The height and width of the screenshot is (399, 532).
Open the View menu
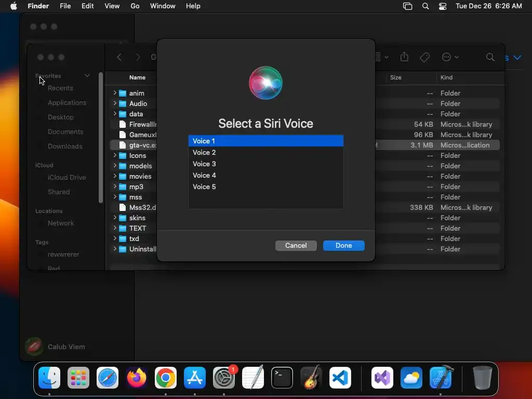(x=112, y=6)
